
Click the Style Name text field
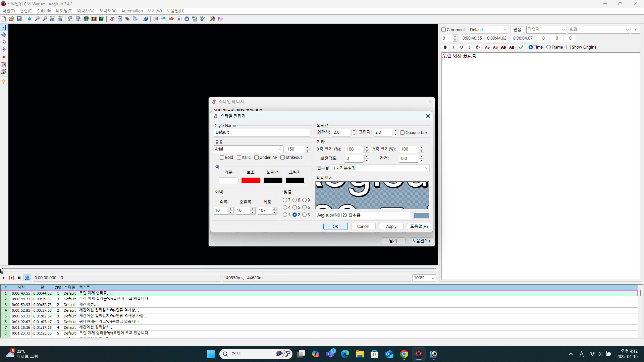(262, 132)
